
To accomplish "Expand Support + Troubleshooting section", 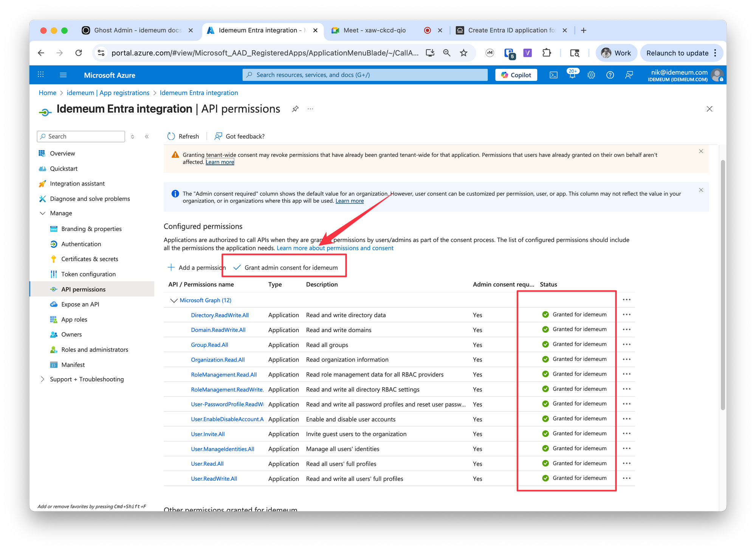I will [x=43, y=379].
